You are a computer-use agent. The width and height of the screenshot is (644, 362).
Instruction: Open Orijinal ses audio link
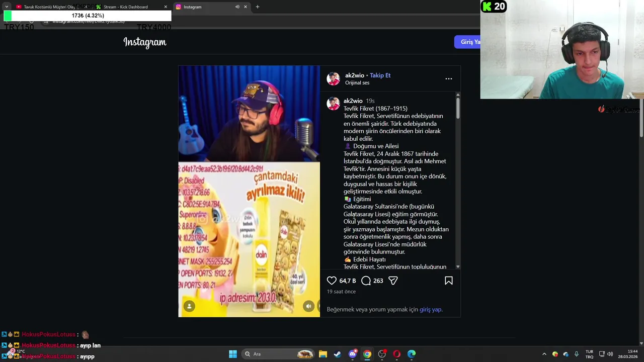pyautogui.click(x=357, y=83)
